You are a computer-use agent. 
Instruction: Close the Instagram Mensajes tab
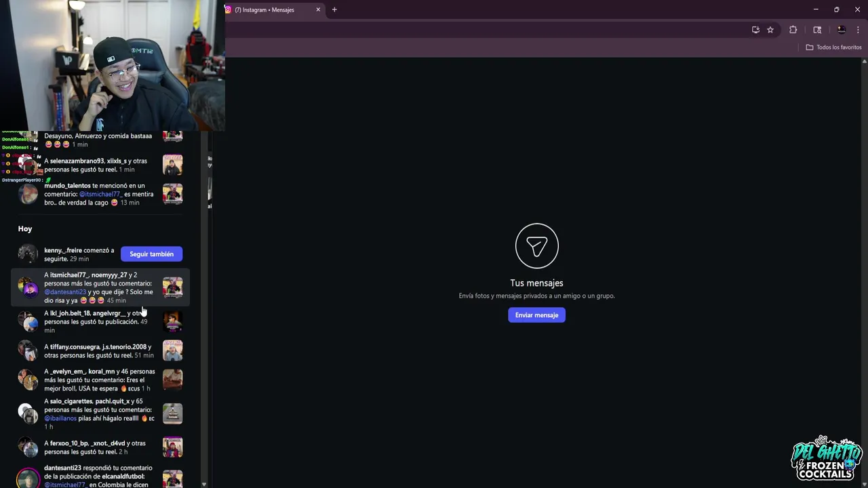click(318, 9)
